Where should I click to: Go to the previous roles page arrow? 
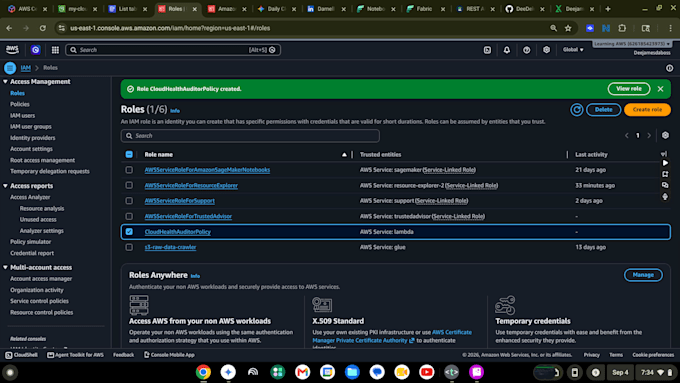627,136
